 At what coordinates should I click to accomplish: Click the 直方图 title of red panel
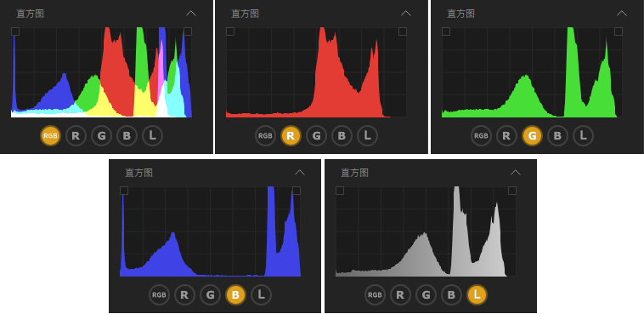point(246,14)
